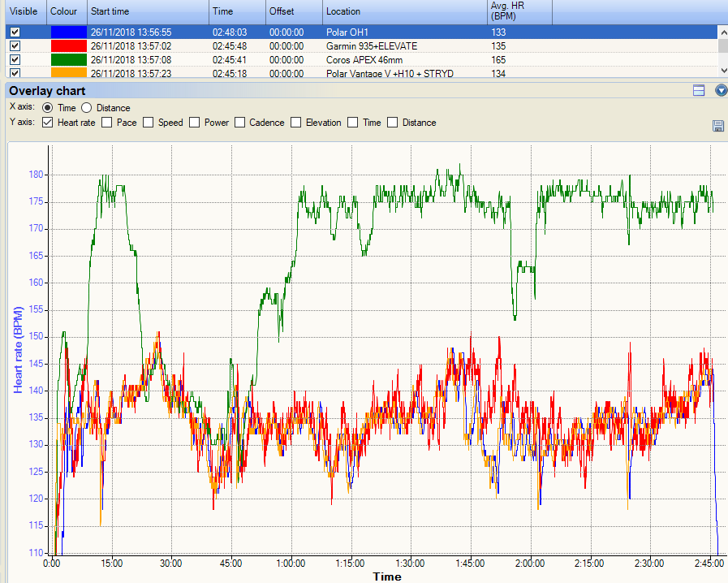The image size is (728, 583).
Task: Select Distance radio for X axis
Action: pos(86,108)
